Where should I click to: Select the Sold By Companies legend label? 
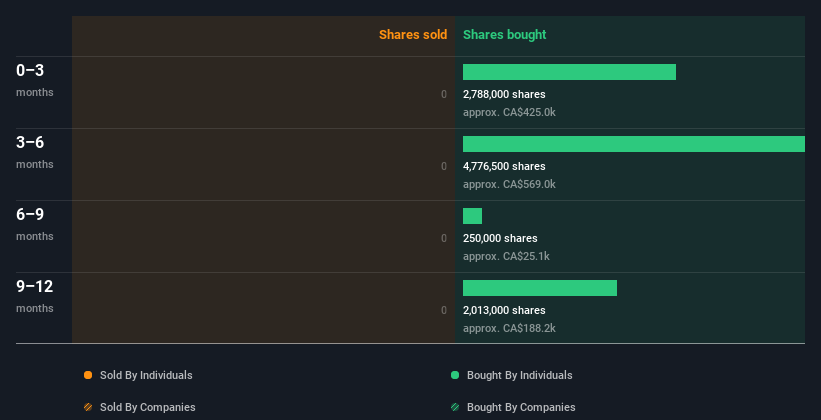click(x=148, y=407)
